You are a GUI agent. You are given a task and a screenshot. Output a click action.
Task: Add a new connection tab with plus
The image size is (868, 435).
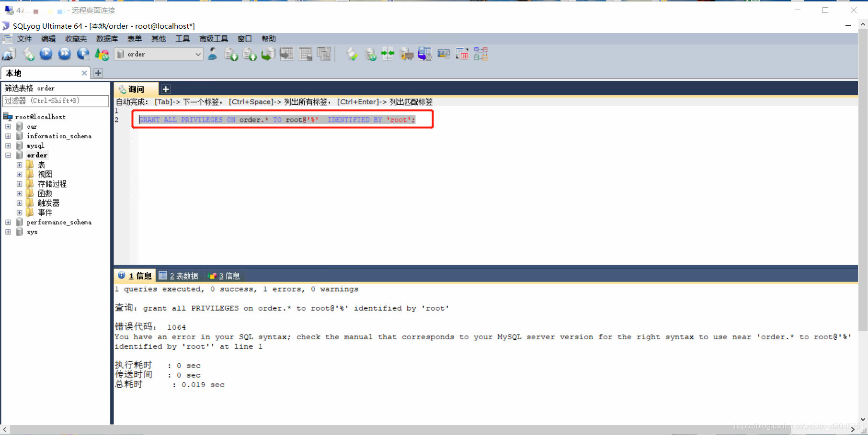point(98,73)
